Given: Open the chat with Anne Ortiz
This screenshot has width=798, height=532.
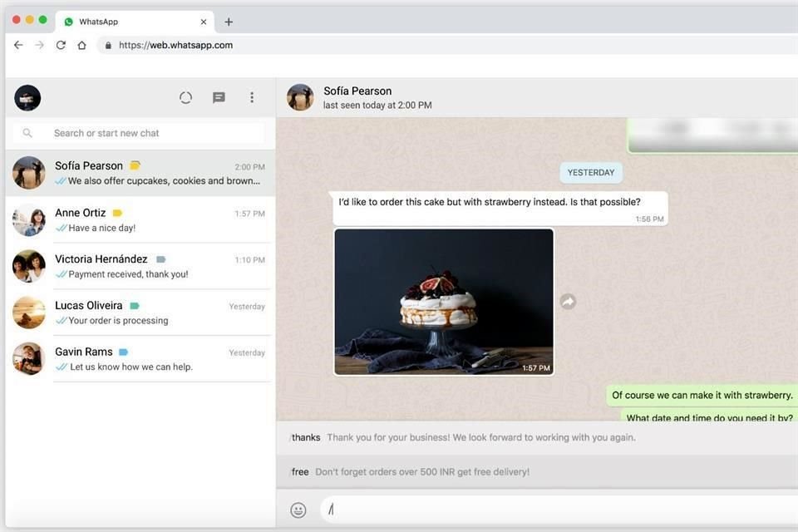Looking at the screenshot, I should [137, 219].
